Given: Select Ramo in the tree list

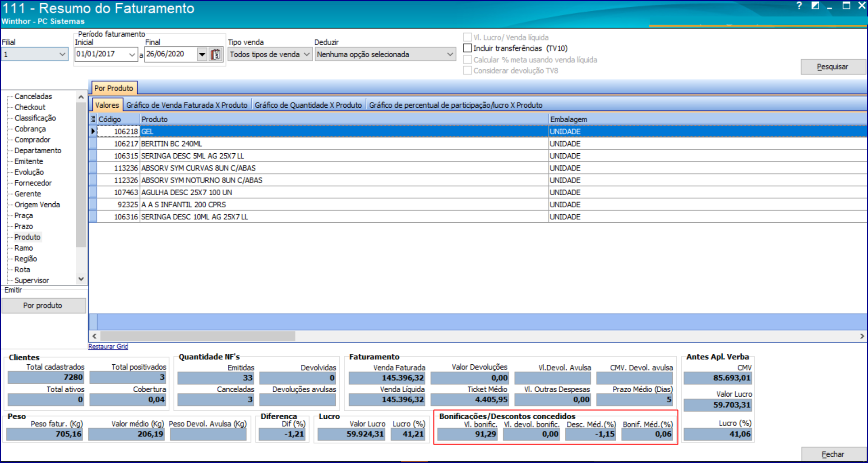Looking at the screenshot, I should (x=23, y=248).
